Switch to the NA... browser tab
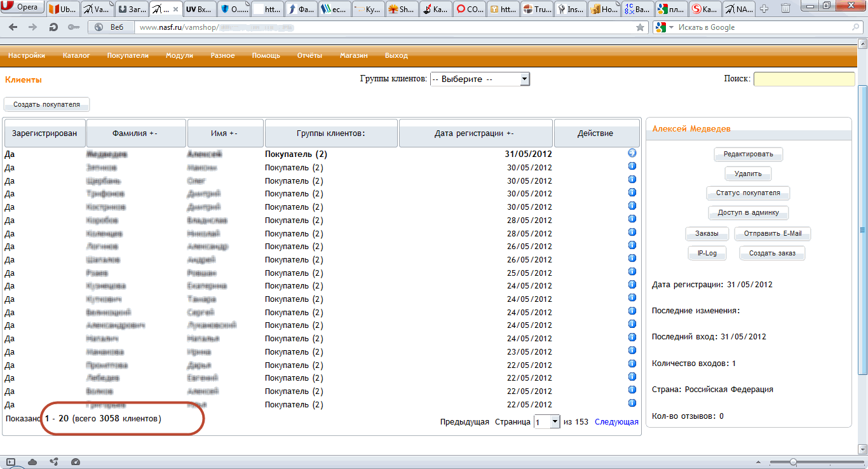 [740, 10]
